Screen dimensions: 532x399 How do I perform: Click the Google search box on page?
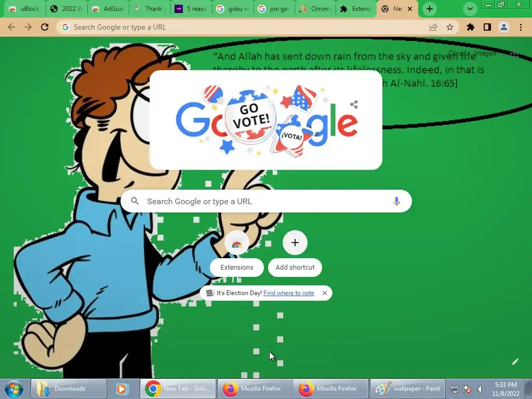pyautogui.click(x=267, y=201)
